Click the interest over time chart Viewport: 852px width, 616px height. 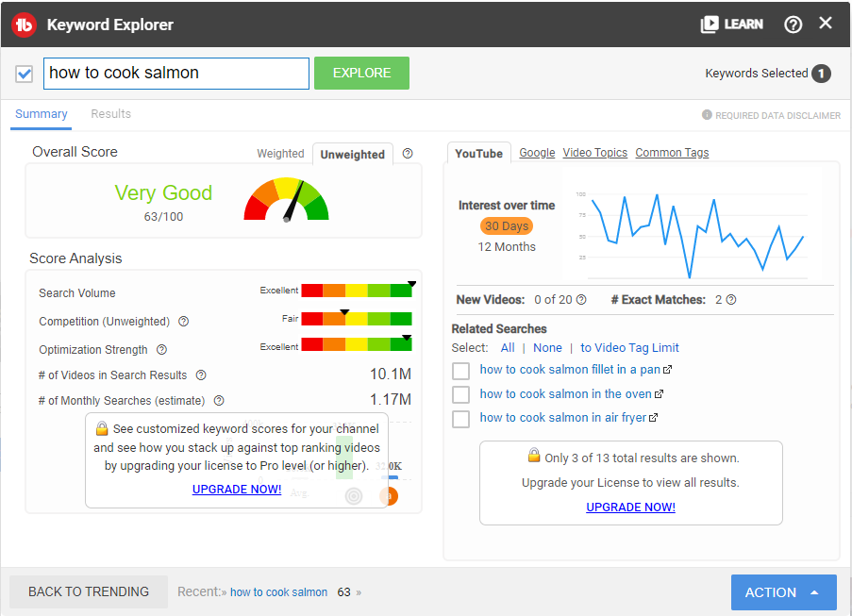[x=693, y=235]
